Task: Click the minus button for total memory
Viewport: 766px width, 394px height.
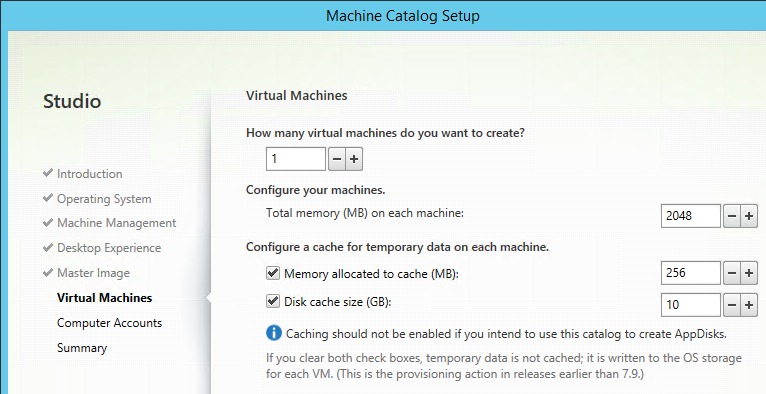Action: [731, 216]
